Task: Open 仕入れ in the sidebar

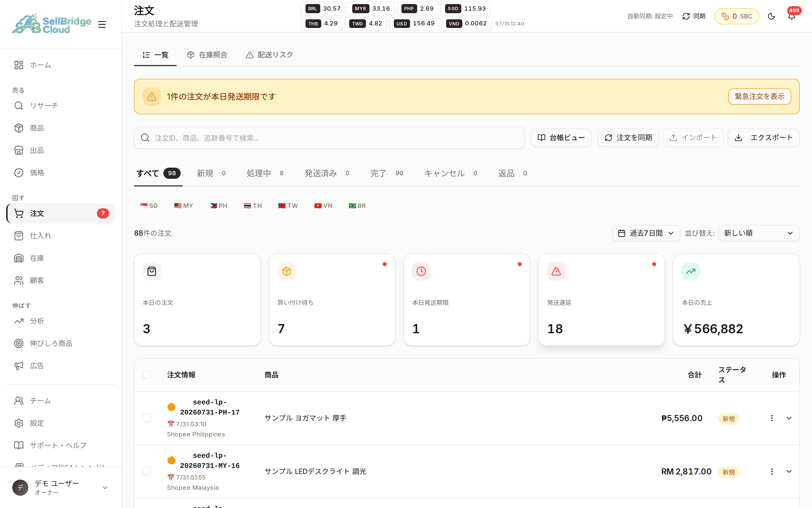Action: 61,235
